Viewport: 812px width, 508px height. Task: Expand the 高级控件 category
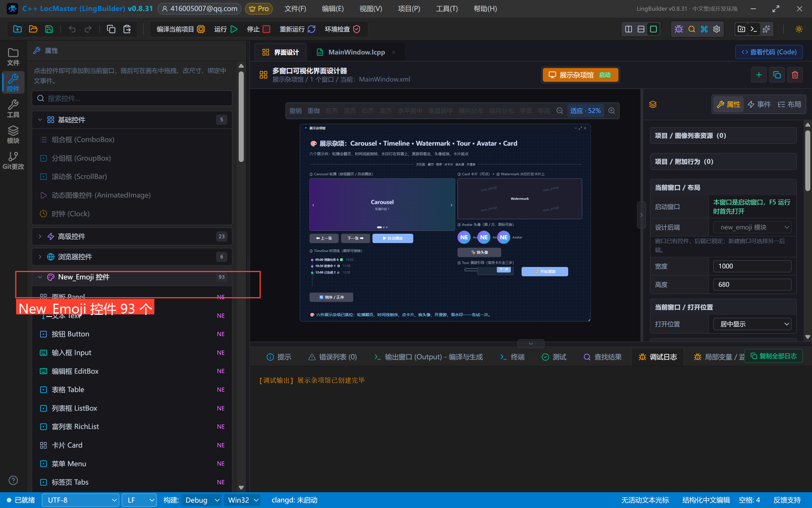132,237
